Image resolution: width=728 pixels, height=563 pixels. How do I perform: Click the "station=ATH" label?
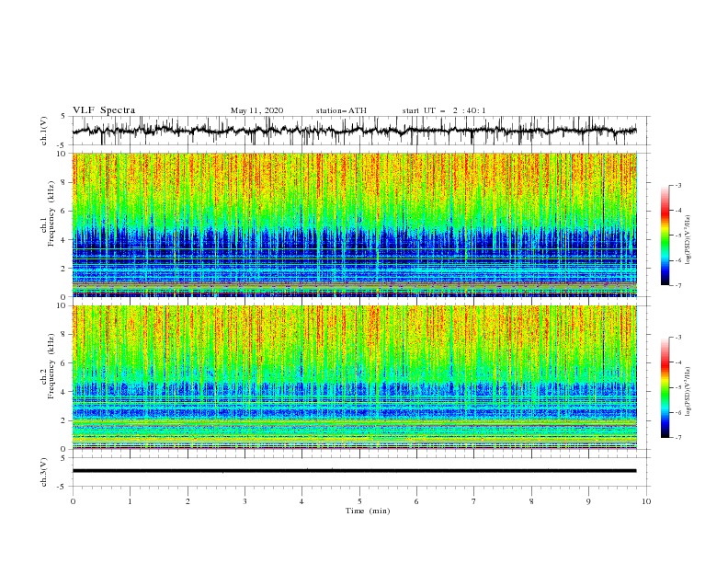point(341,110)
